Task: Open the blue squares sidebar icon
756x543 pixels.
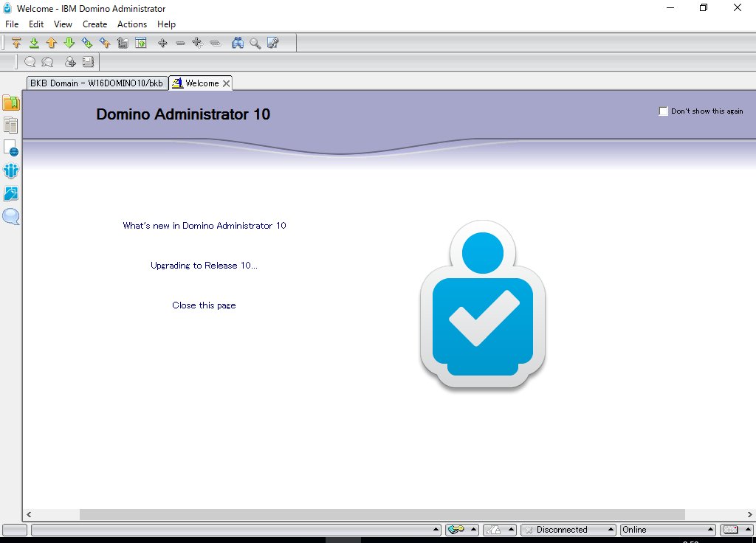Action: [x=10, y=194]
